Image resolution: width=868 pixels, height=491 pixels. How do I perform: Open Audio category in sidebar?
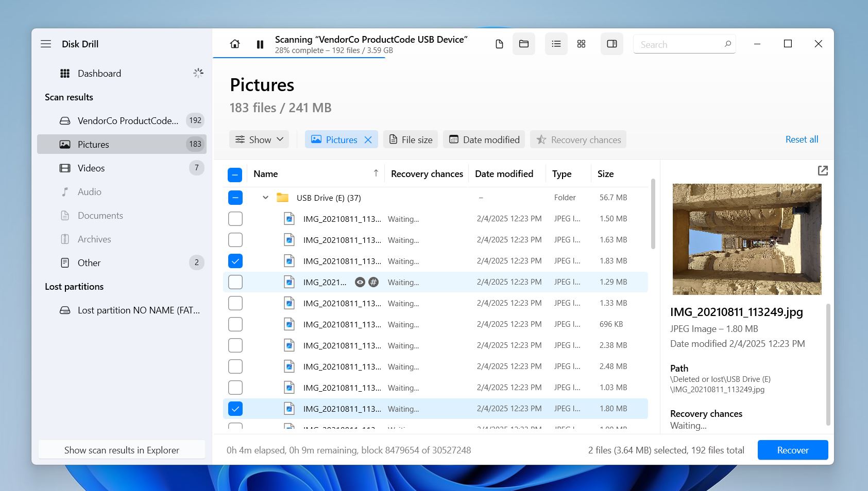coord(122,191)
